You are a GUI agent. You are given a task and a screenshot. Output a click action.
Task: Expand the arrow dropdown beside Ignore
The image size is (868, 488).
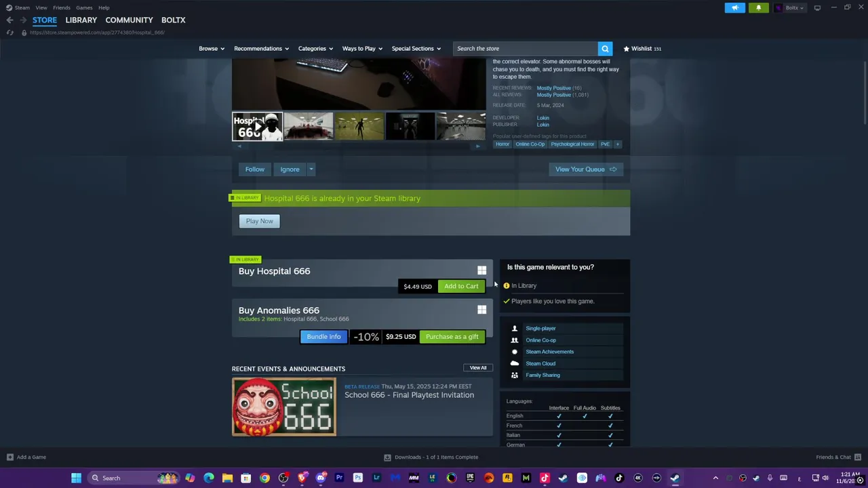pos(311,169)
